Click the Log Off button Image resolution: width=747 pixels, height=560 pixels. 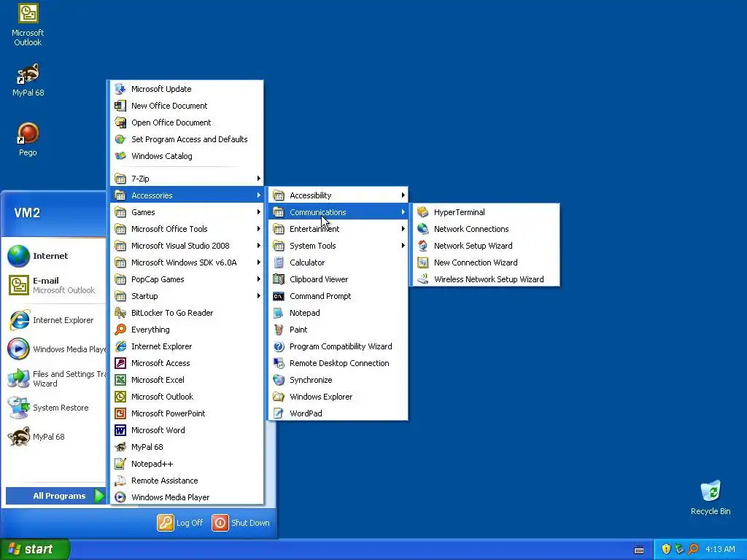pyautogui.click(x=180, y=522)
